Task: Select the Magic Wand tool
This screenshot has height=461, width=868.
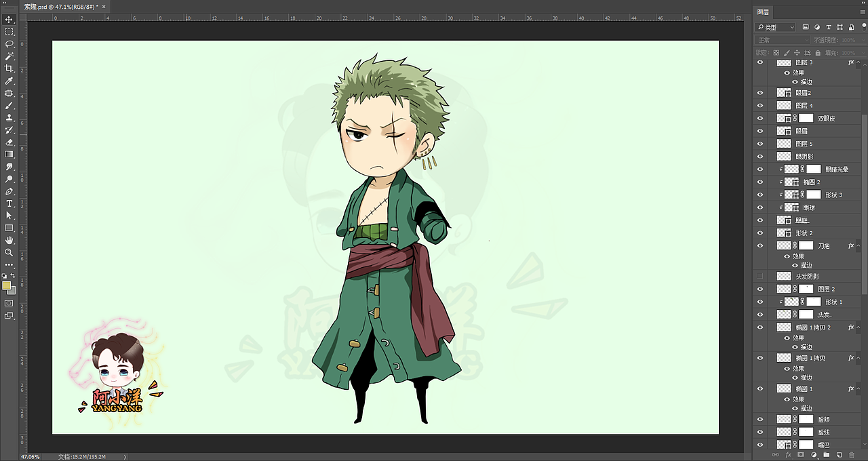Action: pos(9,56)
